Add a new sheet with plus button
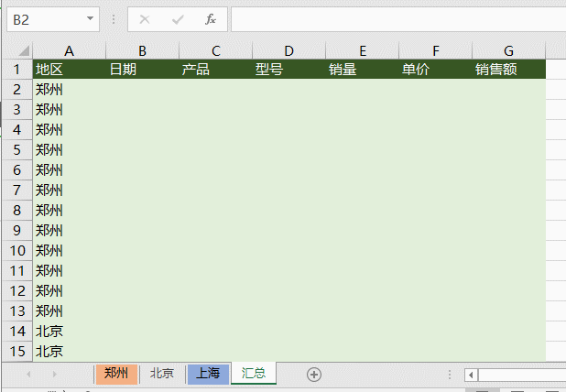 click(x=314, y=374)
